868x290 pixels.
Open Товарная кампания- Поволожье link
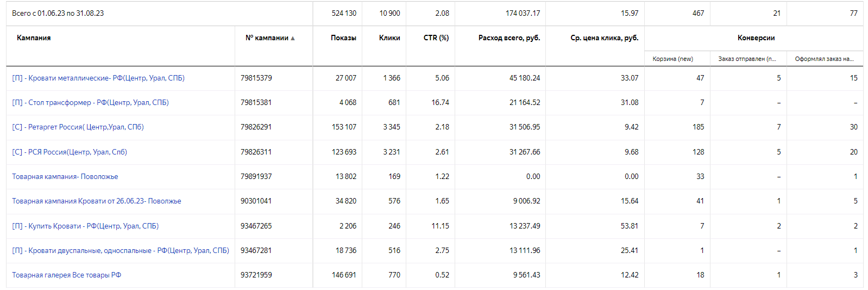tap(65, 176)
